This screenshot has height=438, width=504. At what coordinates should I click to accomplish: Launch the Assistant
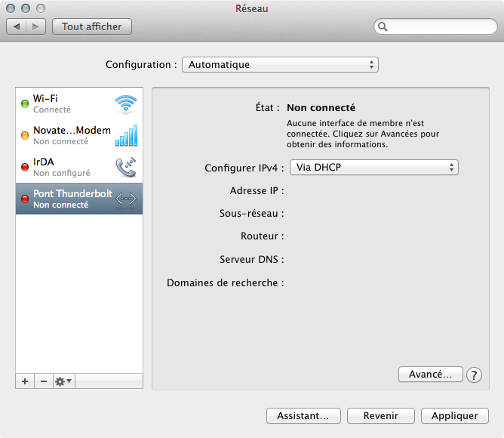[x=303, y=415]
